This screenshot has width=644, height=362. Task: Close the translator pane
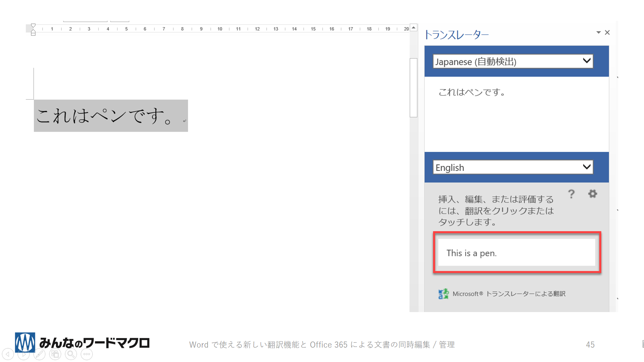[x=607, y=33]
